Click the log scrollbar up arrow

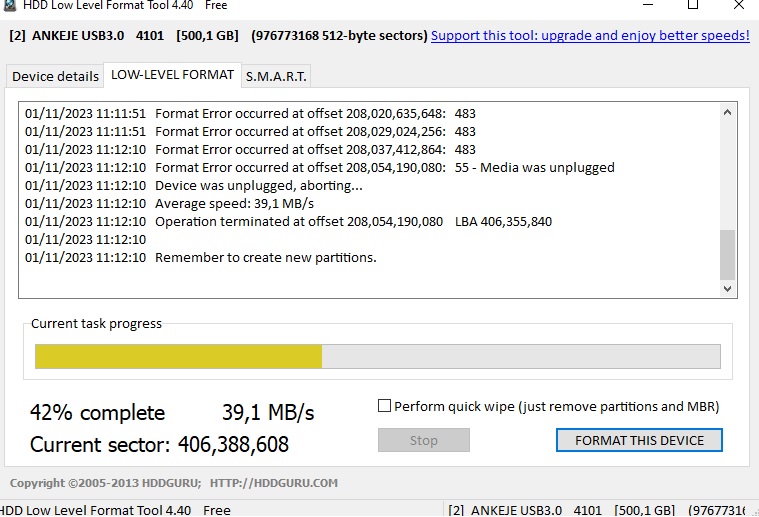(728, 113)
